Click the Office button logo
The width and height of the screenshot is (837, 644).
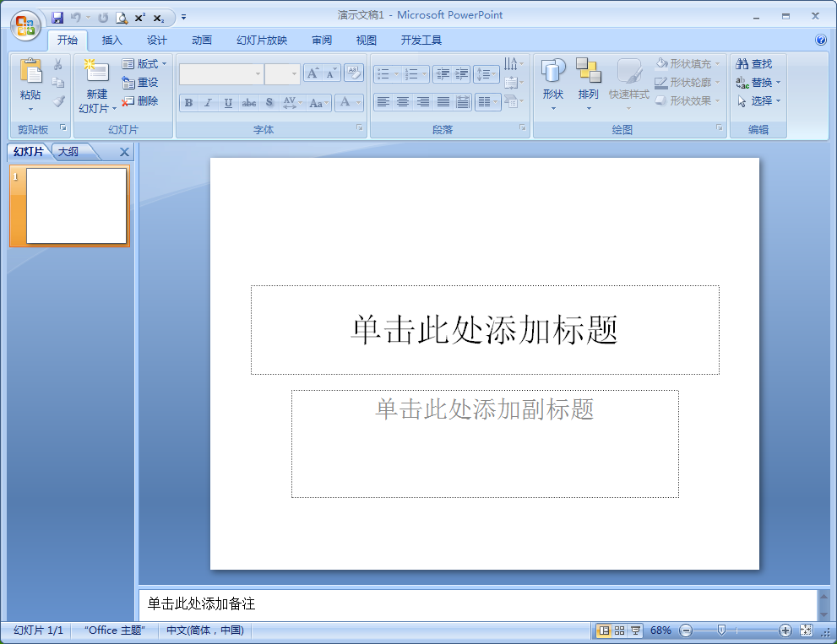point(25,25)
